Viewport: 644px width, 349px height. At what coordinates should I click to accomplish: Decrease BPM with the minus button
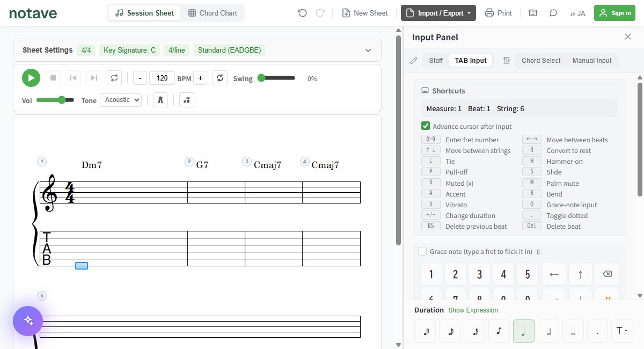click(140, 78)
